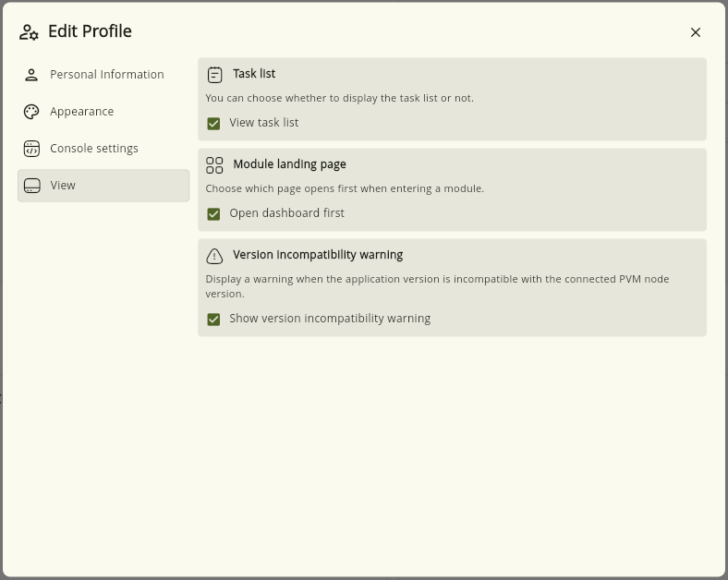Switch to the Appearance section
Image resolution: width=728 pixels, height=580 pixels.
[x=103, y=112]
